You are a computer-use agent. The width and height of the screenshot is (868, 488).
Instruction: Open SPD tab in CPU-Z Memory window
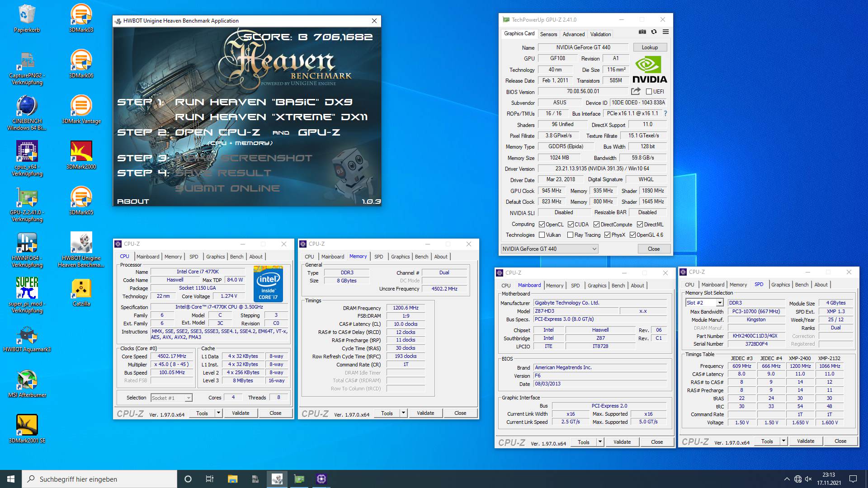click(x=378, y=257)
